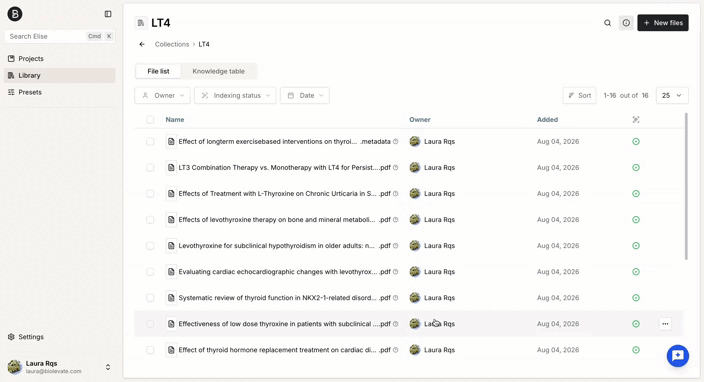
Task: Open search using the magnifier icon
Action: (x=607, y=23)
